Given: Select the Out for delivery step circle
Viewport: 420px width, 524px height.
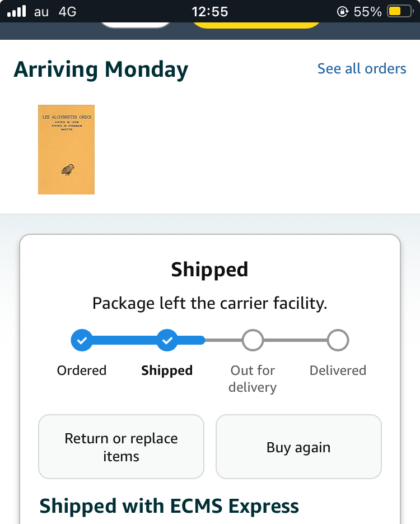Looking at the screenshot, I should coord(253,340).
